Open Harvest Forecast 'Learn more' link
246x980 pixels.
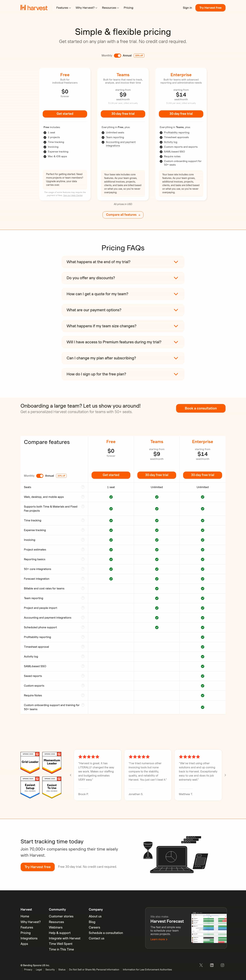(x=158, y=939)
